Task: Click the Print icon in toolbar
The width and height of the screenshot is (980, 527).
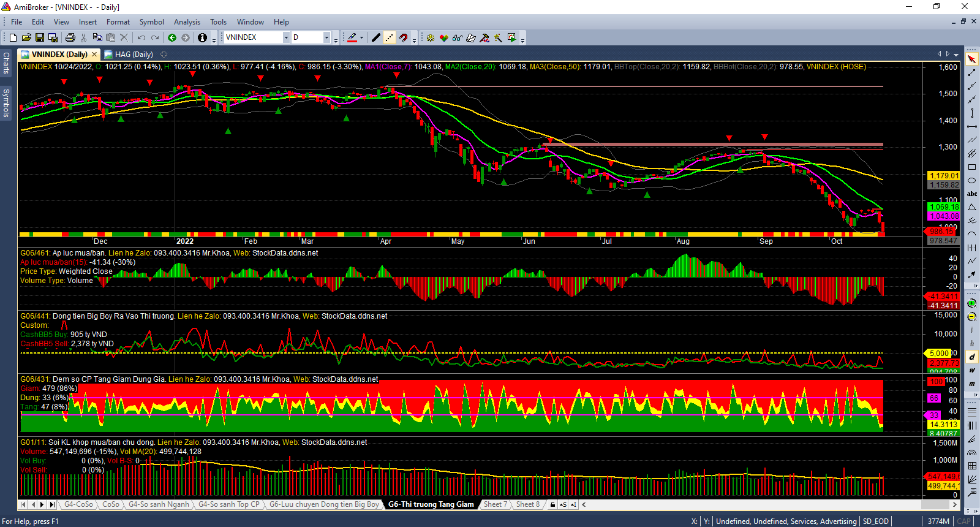Action: 70,37
